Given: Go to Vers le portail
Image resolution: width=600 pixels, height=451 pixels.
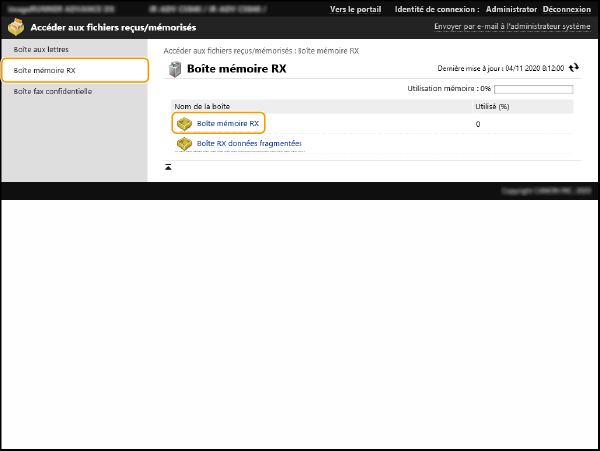Looking at the screenshot, I should [x=355, y=9].
